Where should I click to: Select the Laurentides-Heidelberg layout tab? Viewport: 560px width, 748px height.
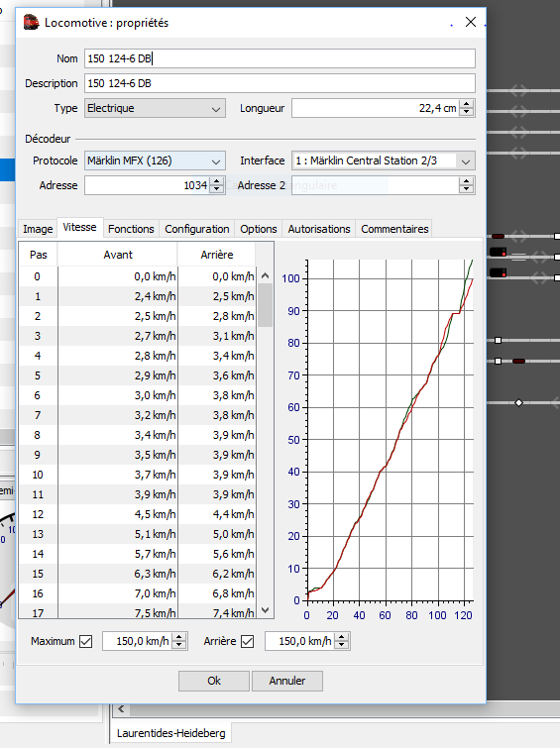coord(171,733)
